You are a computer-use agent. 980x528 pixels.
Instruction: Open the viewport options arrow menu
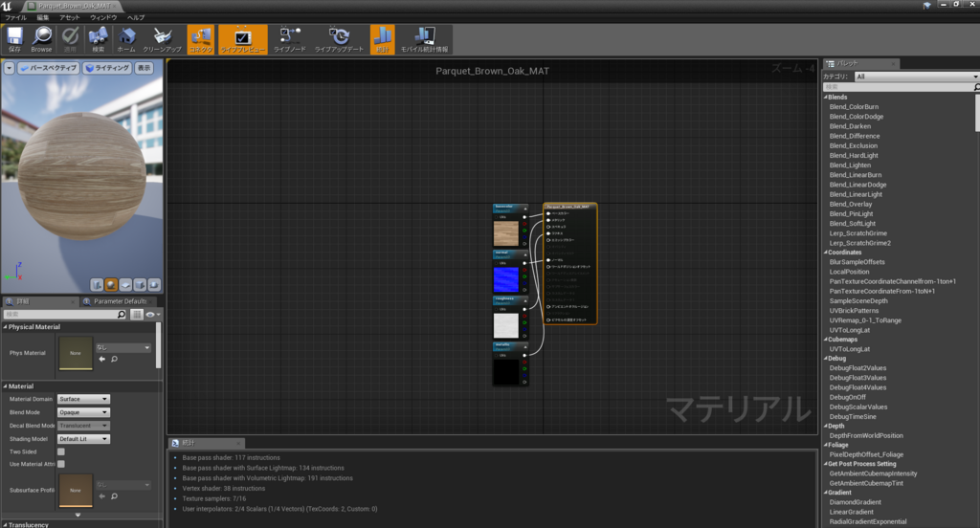pyautogui.click(x=10, y=68)
